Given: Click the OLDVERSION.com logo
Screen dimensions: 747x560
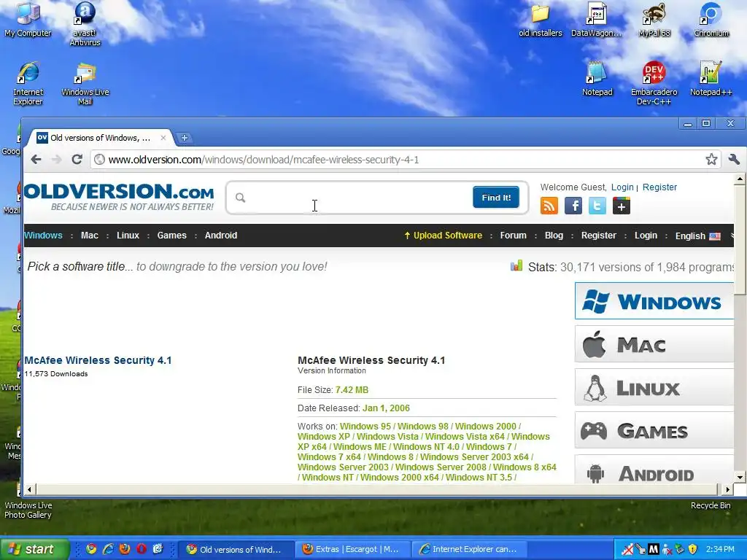Looking at the screenshot, I should point(119,197).
